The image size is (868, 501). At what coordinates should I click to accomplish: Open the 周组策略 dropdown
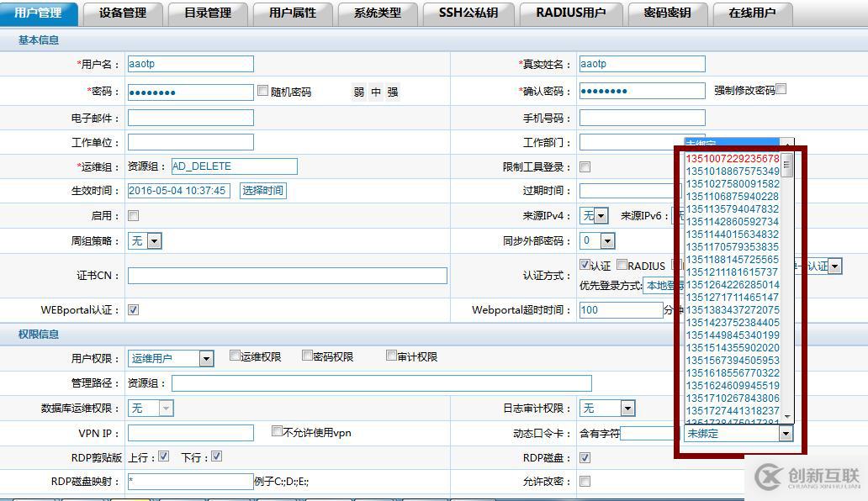click(x=145, y=241)
